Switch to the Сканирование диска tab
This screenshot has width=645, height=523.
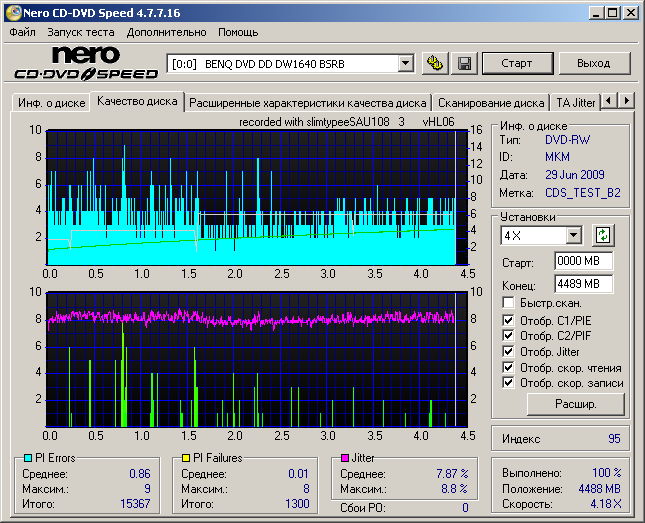(491, 102)
